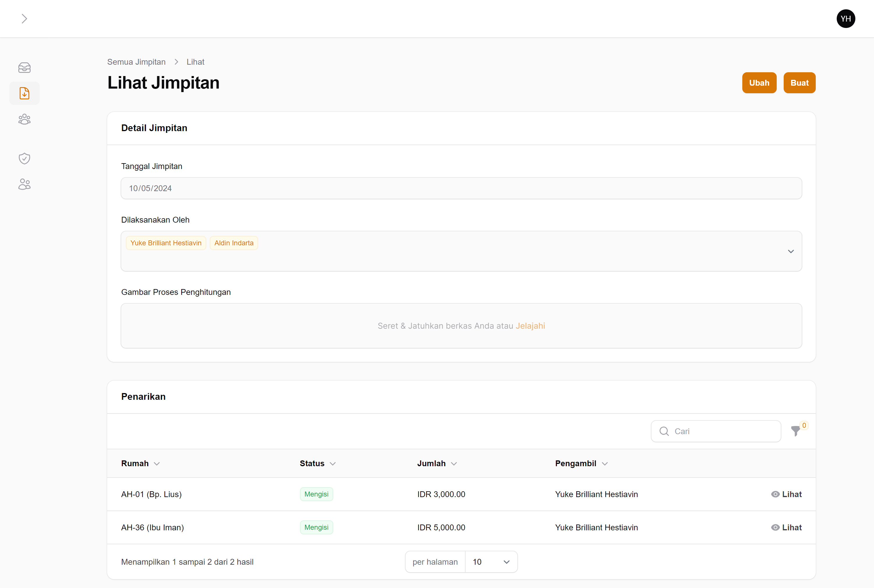Click the Lihat breadcrumb item
The width and height of the screenshot is (874, 588).
(x=195, y=62)
